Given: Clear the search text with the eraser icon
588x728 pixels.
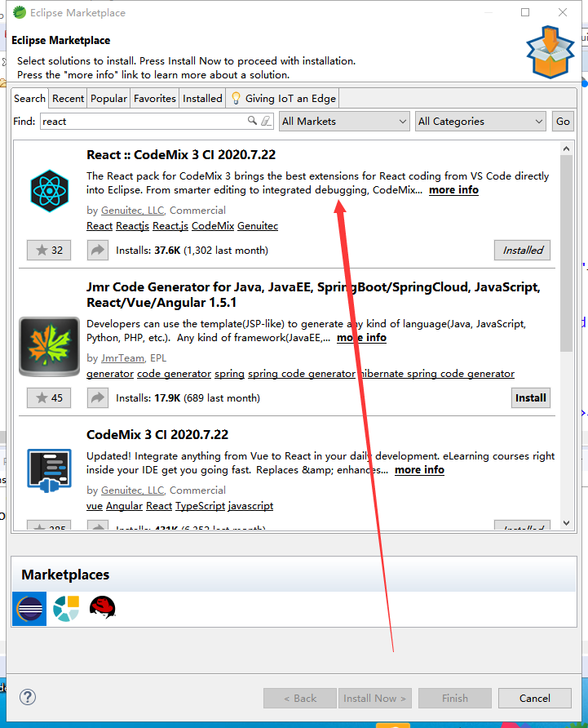Looking at the screenshot, I should (x=266, y=121).
